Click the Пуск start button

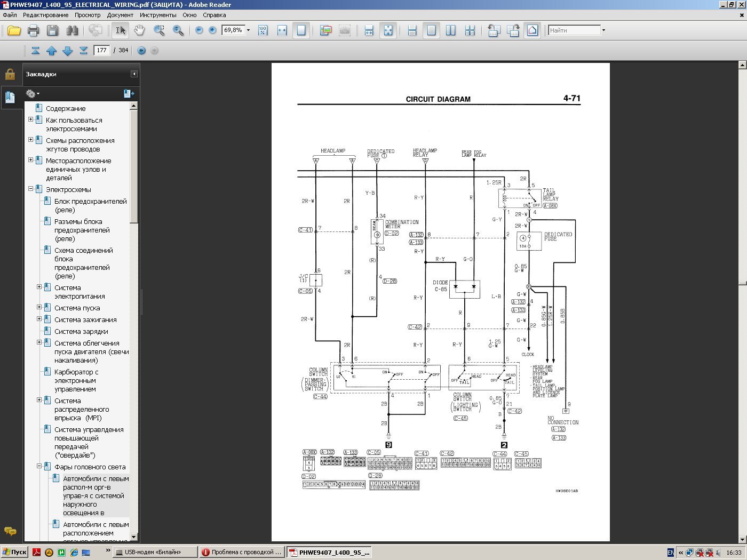click(x=14, y=552)
